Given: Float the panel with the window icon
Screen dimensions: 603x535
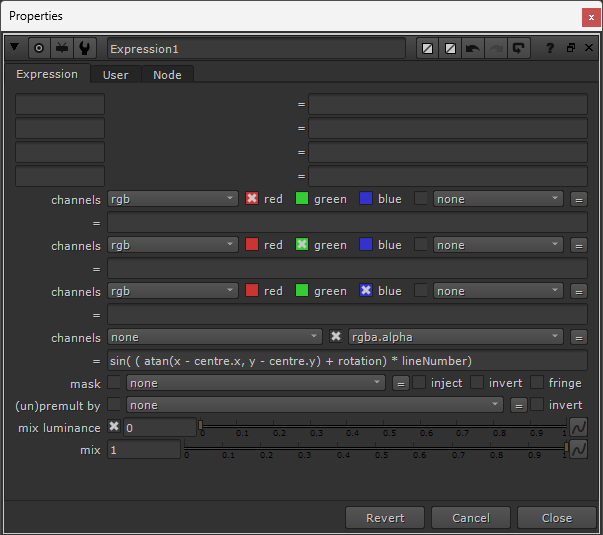Looking at the screenshot, I should (x=571, y=48).
